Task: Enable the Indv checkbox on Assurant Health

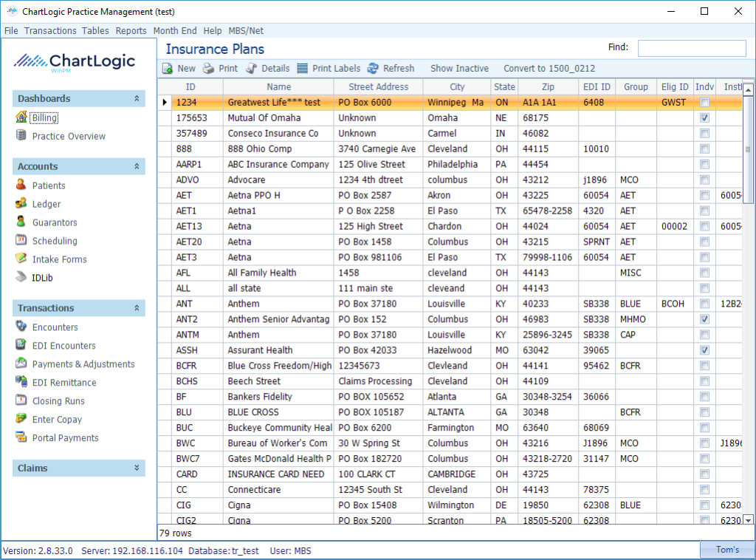Action: (x=704, y=349)
